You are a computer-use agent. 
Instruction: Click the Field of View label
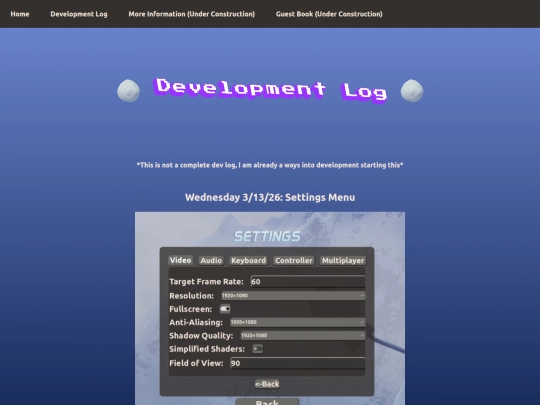[196, 363]
